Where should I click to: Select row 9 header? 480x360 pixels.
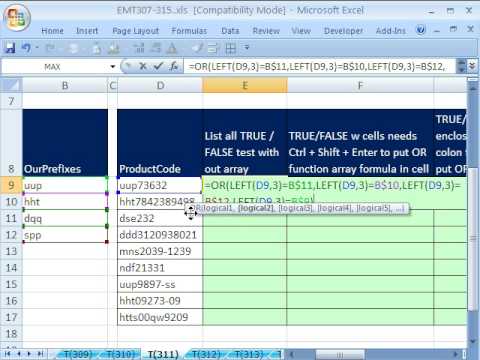11,185
